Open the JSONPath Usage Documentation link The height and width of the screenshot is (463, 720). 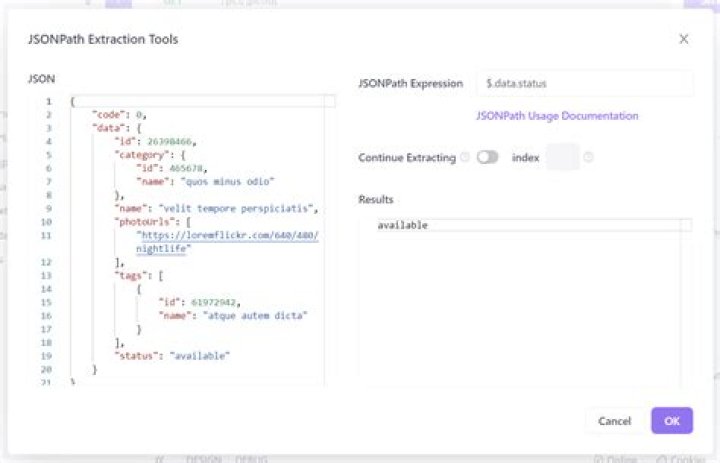(557, 116)
